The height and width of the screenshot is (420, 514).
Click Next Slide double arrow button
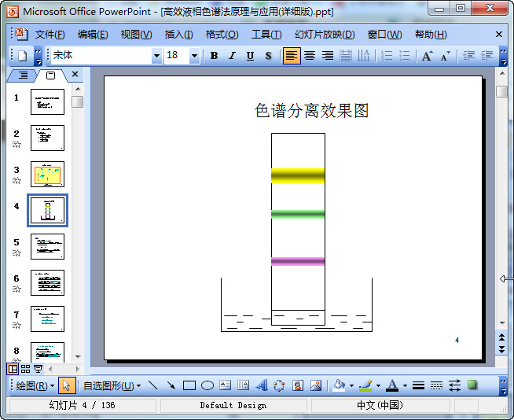click(x=502, y=349)
